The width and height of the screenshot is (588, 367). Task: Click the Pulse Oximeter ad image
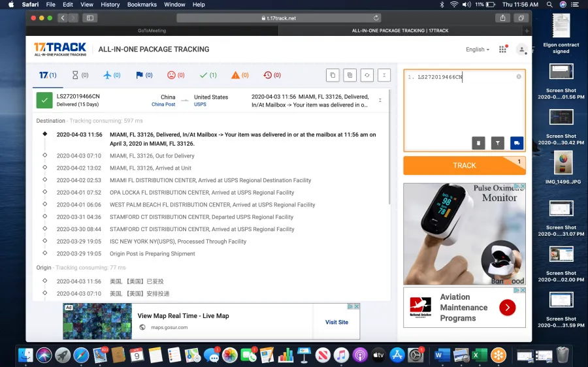point(465,234)
